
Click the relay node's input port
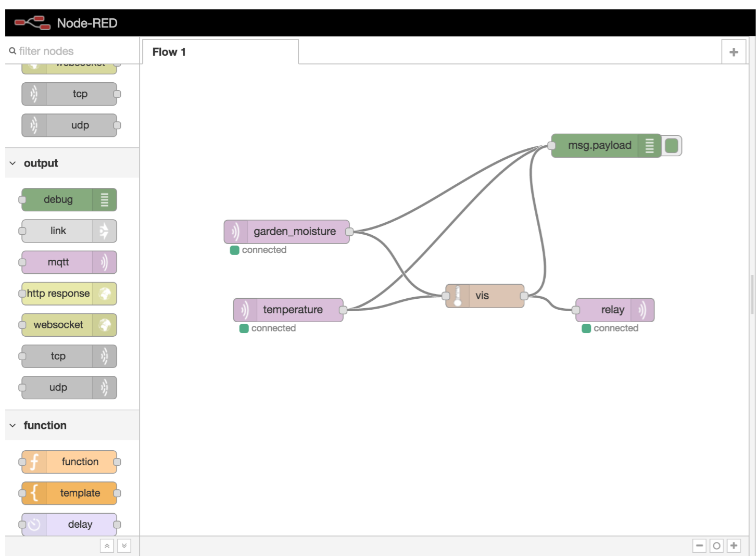[x=575, y=310]
